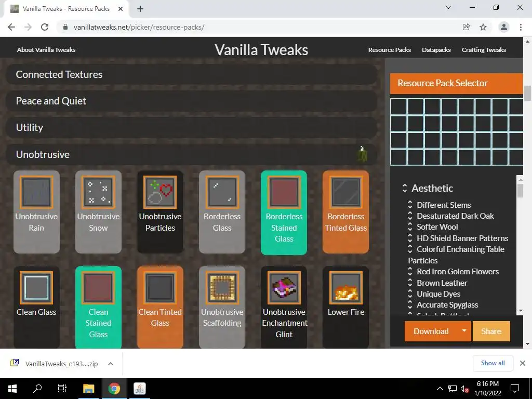Open About Vanilla Tweaks page
The image size is (532, 399).
[46, 49]
